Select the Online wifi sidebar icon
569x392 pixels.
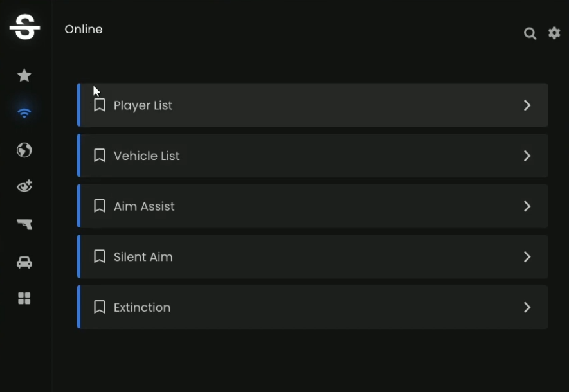click(24, 113)
